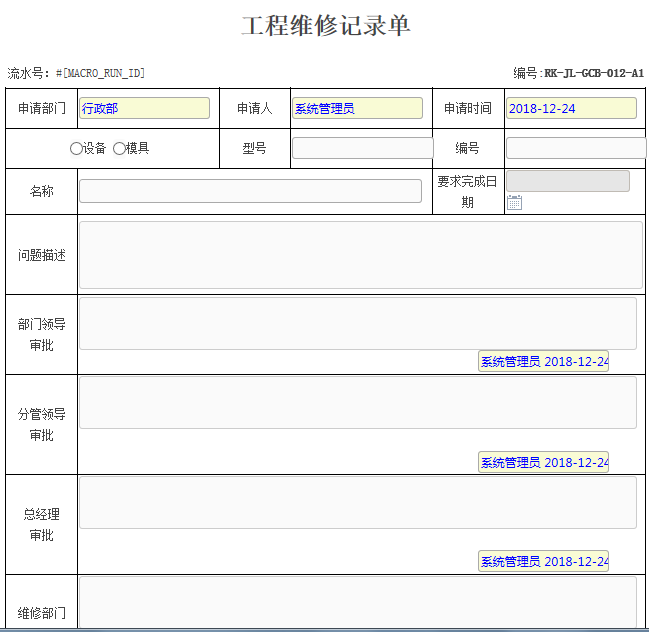Open the calendar picker for 要求完成日期
Screen dimensions: 649x632
tap(514, 202)
